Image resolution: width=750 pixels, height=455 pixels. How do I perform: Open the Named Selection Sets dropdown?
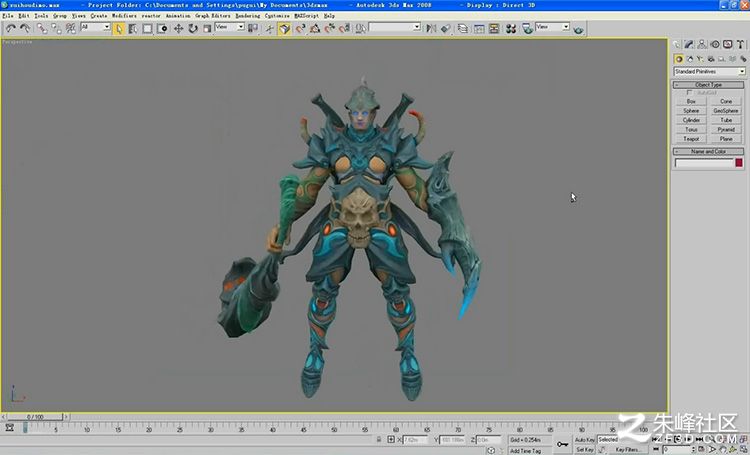(395, 27)
